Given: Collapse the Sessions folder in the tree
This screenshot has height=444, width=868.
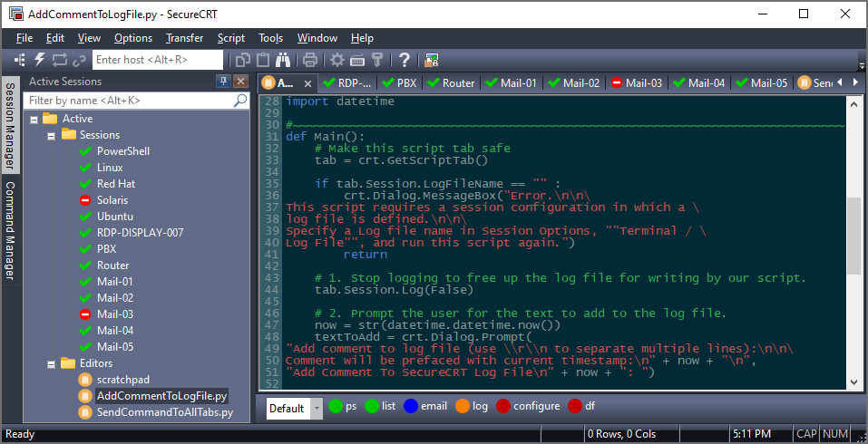Looking at the screenshot, I should click(x=51, y=135).
